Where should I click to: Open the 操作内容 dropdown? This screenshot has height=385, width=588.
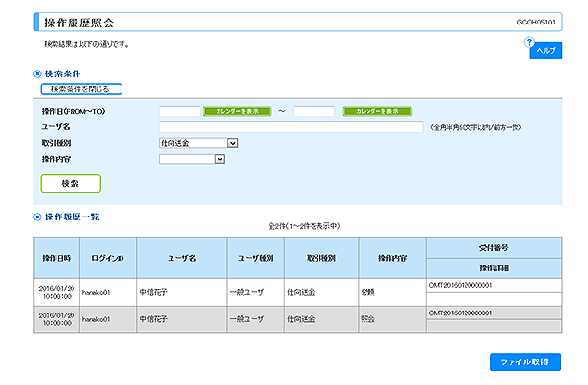click(x=192, y=159)
